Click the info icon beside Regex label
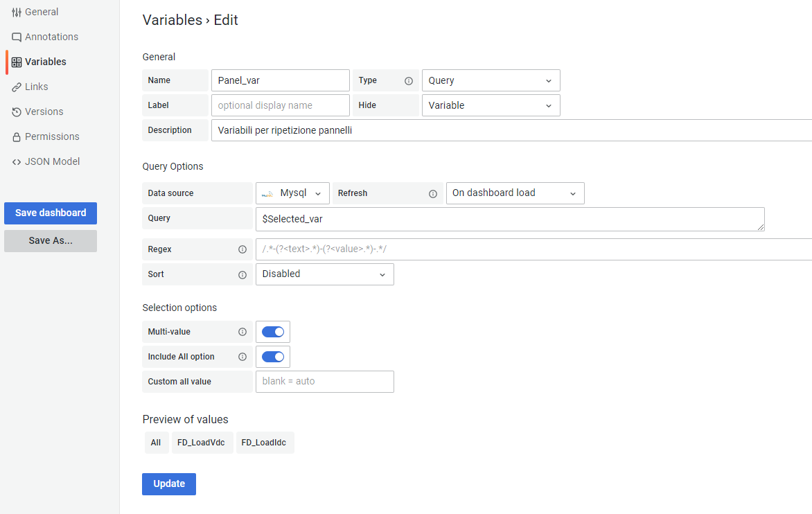 [x=242, y=249]
